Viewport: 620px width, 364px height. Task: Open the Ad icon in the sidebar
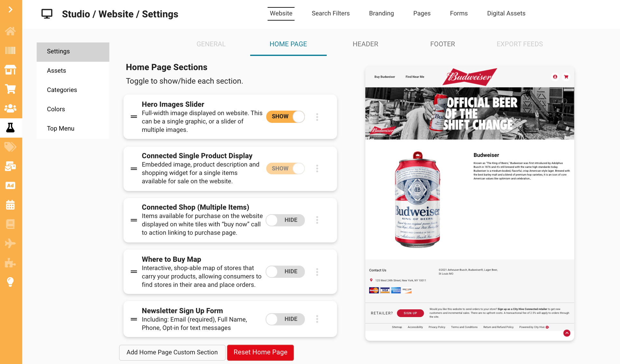coord(10,186)
